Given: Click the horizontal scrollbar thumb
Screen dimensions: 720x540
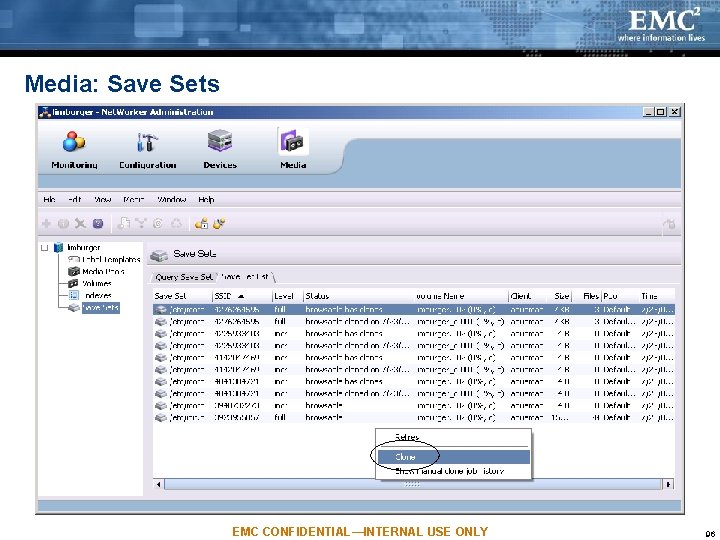Looking at the screenshot, I should 412,484.
